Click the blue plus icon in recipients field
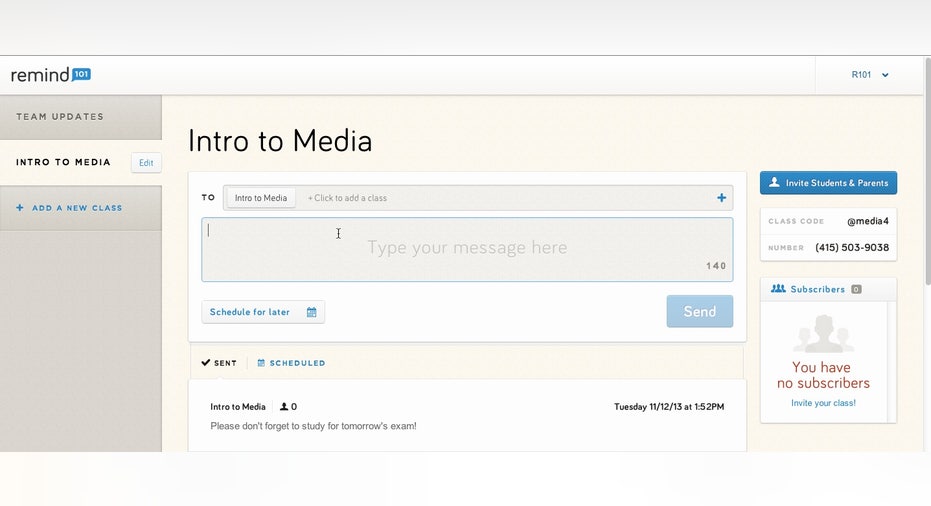Image resolution: width=931 pixels, height=506 pixels. point(721,198)
